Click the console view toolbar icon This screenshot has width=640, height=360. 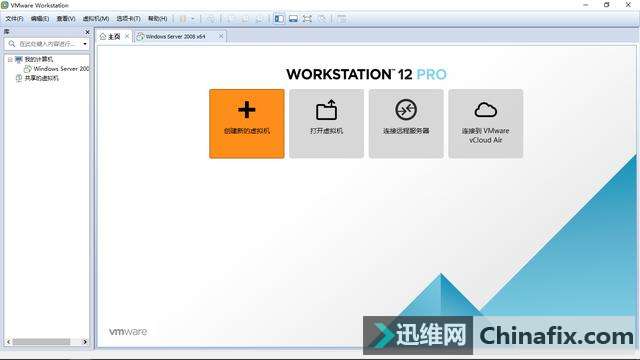(342, 19)
